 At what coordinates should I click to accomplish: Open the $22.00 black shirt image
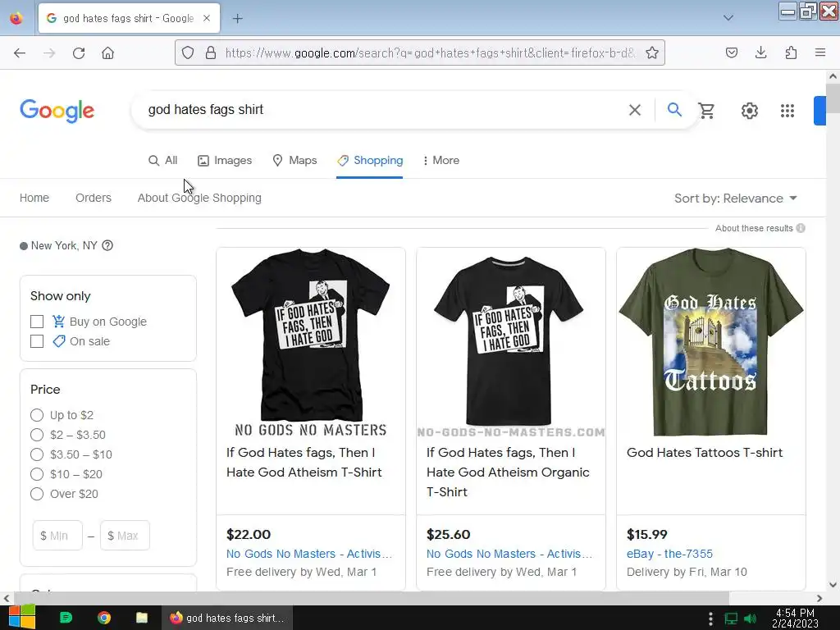coord(311,342)
